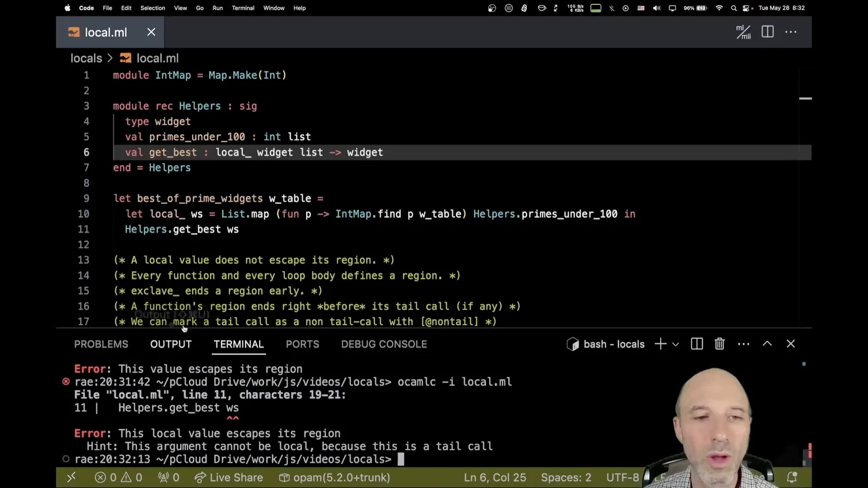The image size is (868, 488).
Task: Maximize the panel with chevron up
Action: coord(767,344)
